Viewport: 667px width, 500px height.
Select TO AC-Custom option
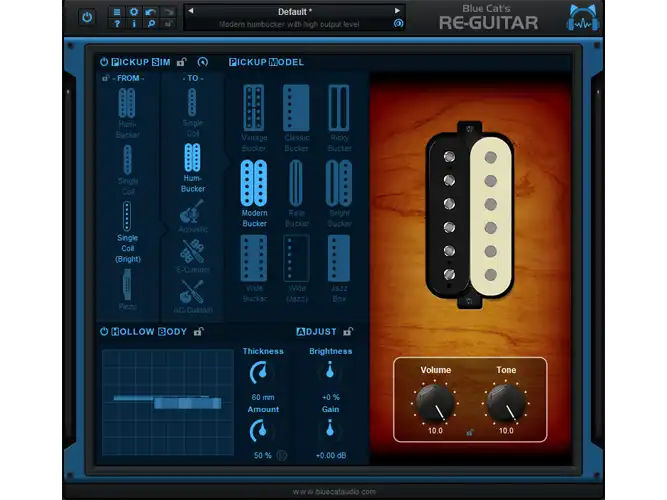tap(192, 297)
